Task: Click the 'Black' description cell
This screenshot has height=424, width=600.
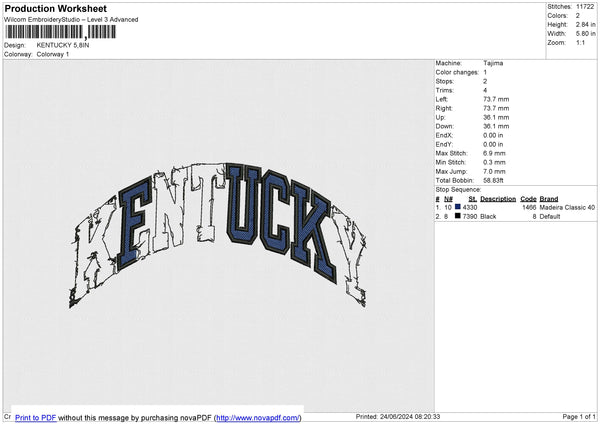Action: click(x=488, y=217)
